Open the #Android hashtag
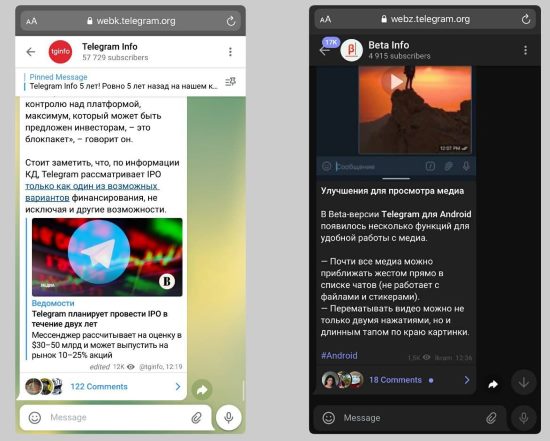Viewport: 550px width, 441px height. 339,355
